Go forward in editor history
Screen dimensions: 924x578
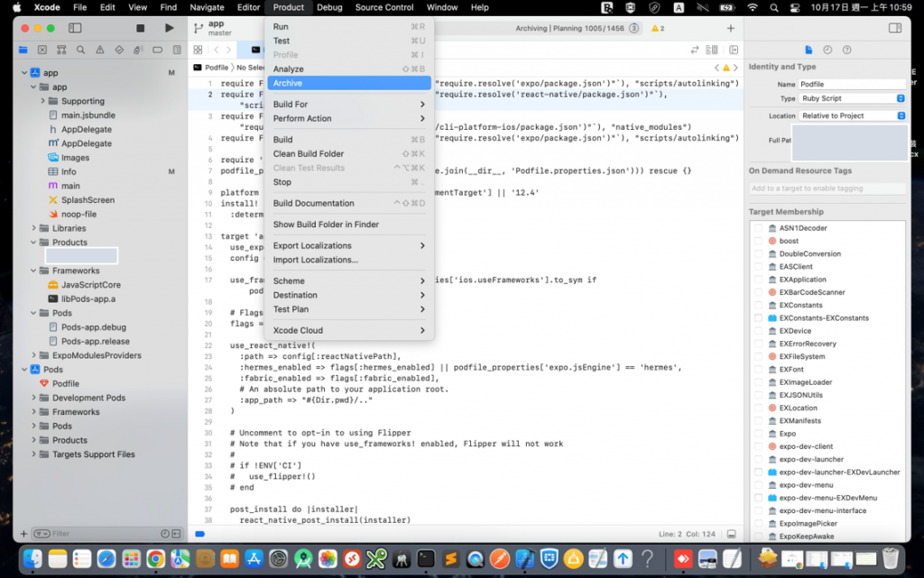228,50
